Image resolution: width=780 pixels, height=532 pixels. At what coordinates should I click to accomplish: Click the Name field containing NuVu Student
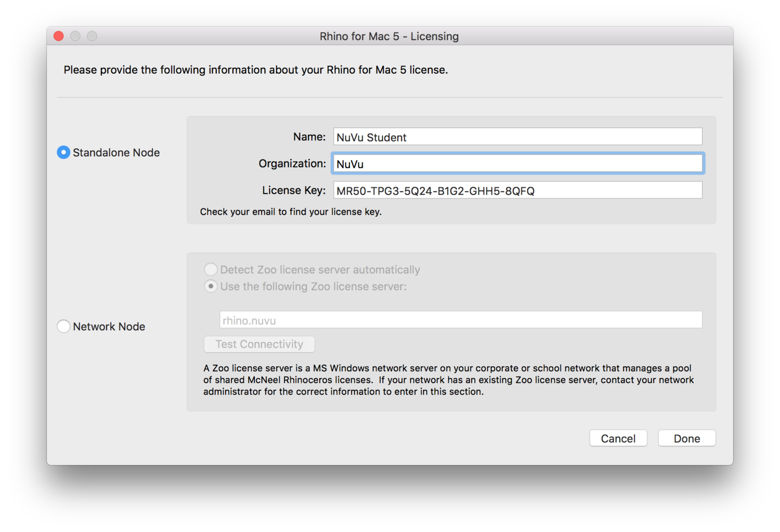pyautogui.click(x=517, y=137)
